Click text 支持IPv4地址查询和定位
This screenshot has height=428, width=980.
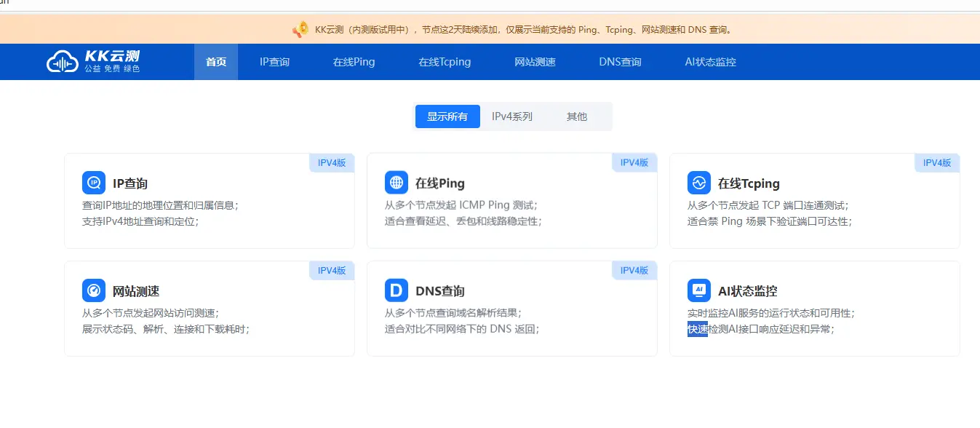[140, 221]
